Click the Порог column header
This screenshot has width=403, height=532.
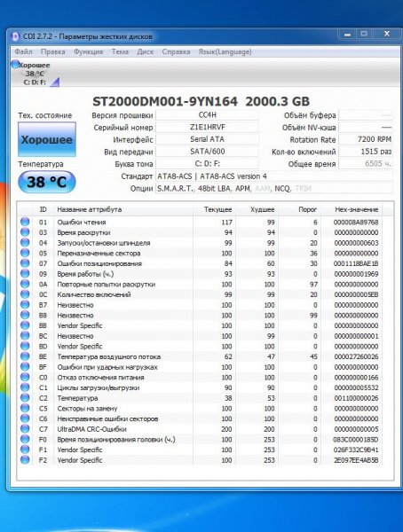pyautogui.click(x=300, y=209)
